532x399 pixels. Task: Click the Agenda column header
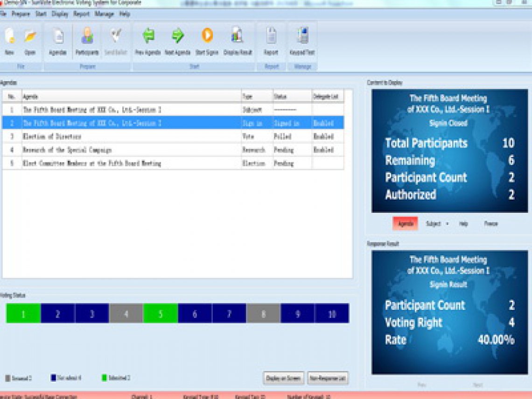coord(132,97)
